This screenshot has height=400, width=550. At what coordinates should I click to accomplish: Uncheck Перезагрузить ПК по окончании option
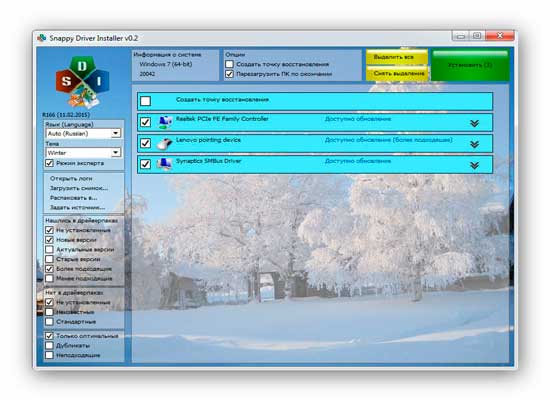[x=229, y=74]
